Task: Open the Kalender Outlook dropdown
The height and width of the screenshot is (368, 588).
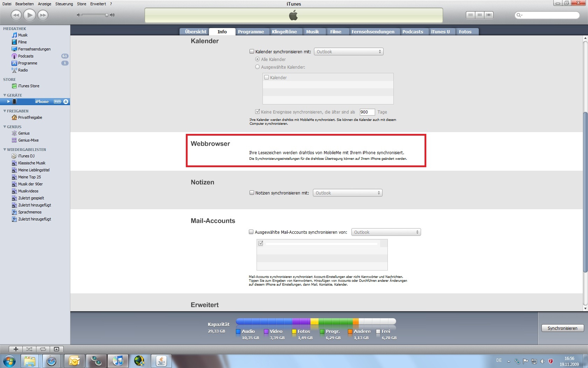Action: [348, 52]
